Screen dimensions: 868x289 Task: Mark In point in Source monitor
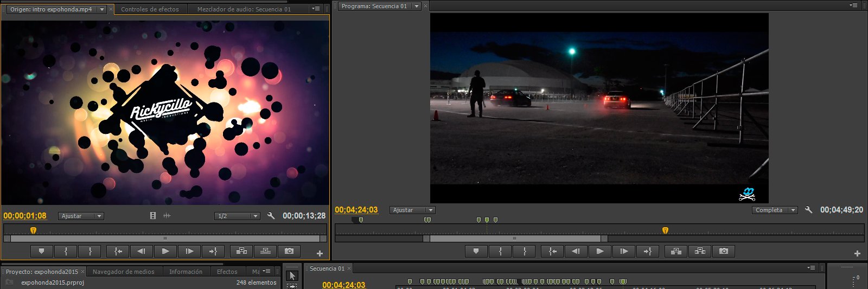66,251
